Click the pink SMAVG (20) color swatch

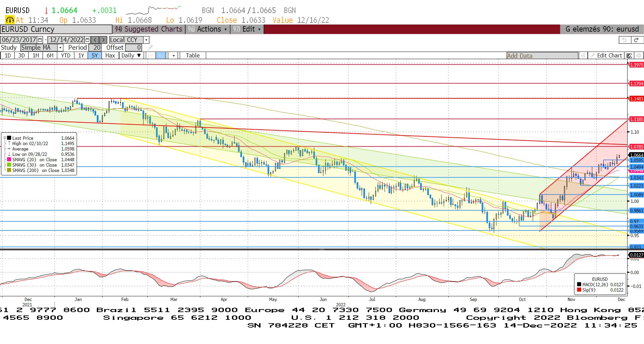pyautogui.click(x=9, y=160)
